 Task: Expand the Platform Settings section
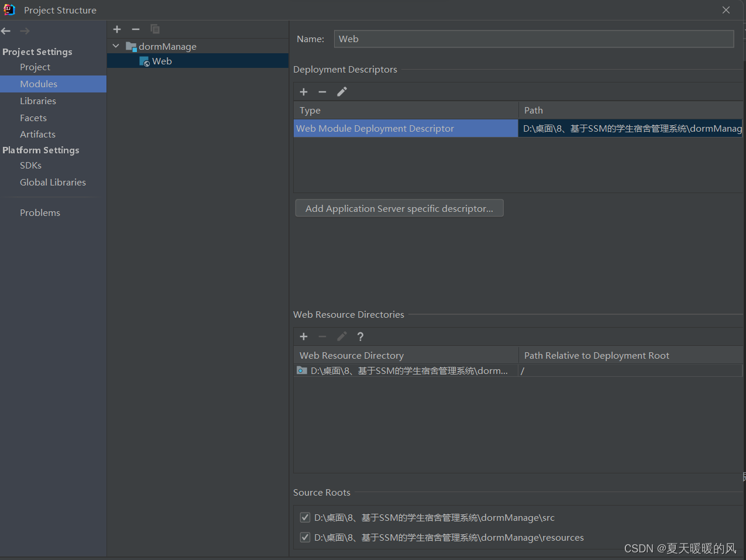click(41, 150)
